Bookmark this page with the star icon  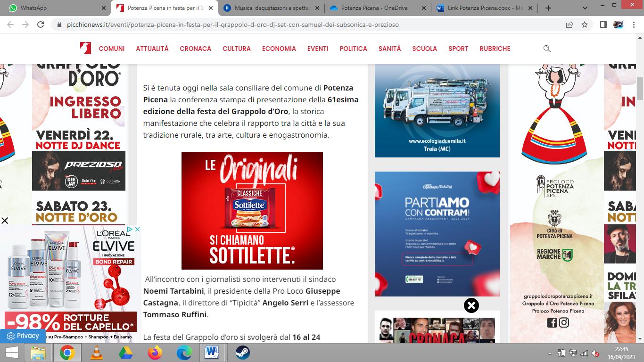tap(585, 25)
